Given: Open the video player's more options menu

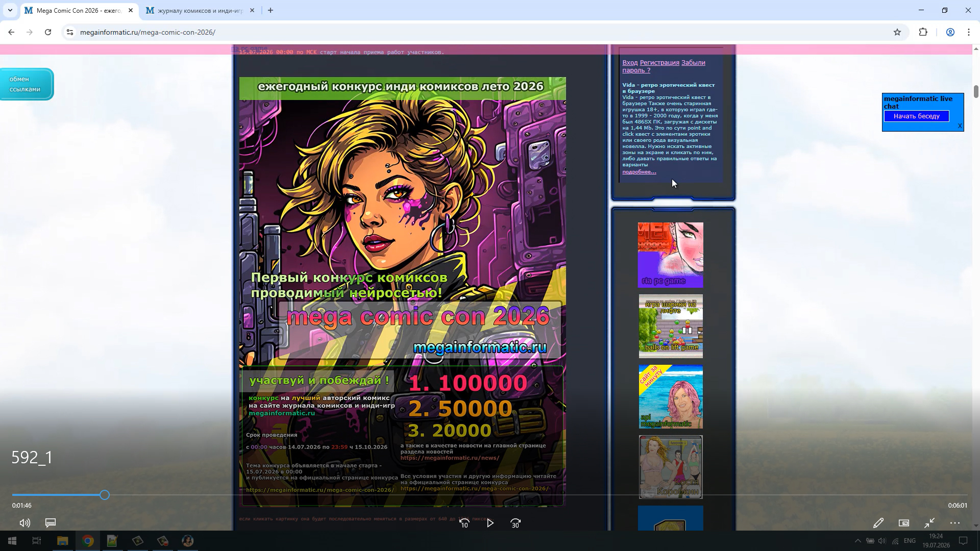Looking at the screenshot, I should 955,523.
